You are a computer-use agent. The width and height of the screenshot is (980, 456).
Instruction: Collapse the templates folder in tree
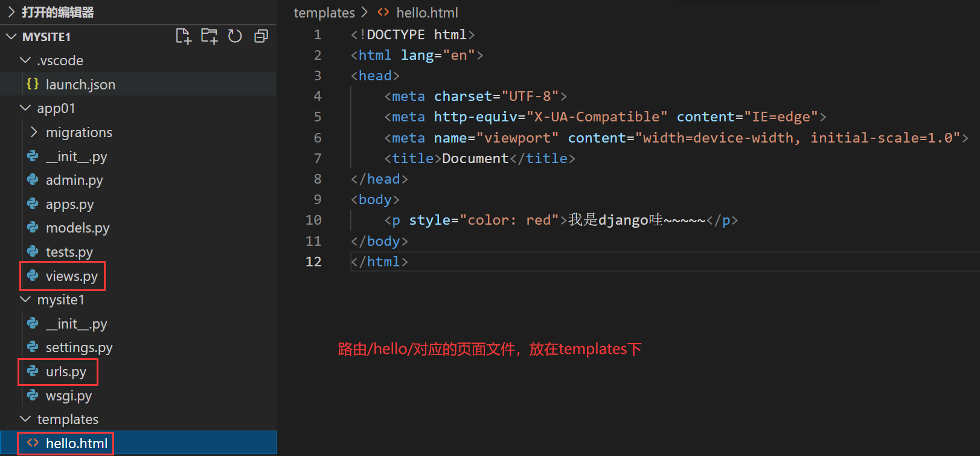coord(25,419)
